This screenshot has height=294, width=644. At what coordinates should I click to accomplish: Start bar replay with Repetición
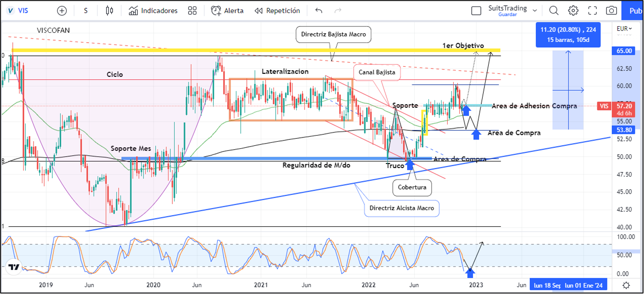277,10
